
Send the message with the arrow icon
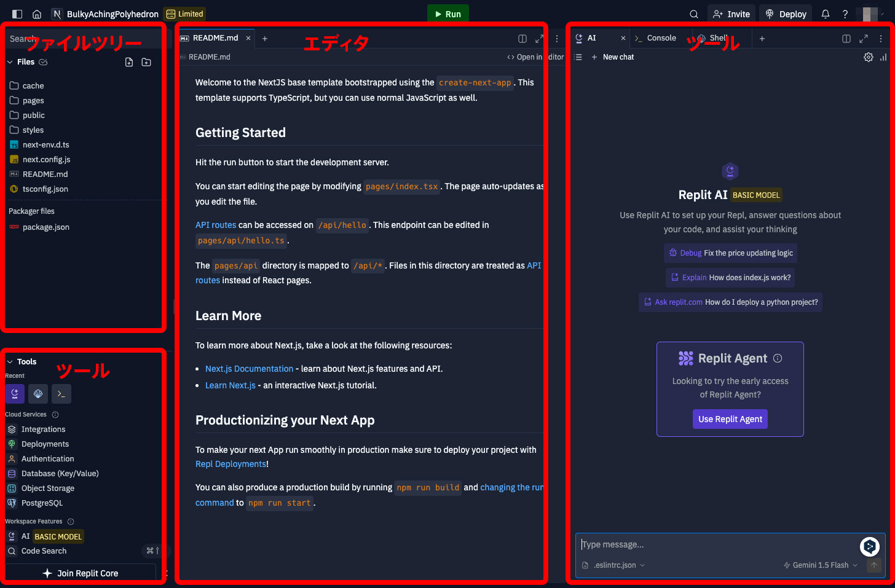874,565
